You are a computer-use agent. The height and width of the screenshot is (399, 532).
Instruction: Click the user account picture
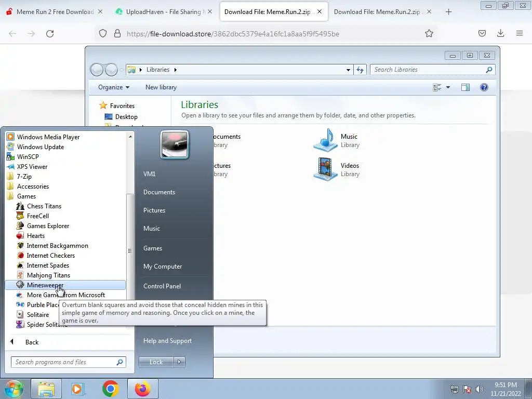coord(175,144)
